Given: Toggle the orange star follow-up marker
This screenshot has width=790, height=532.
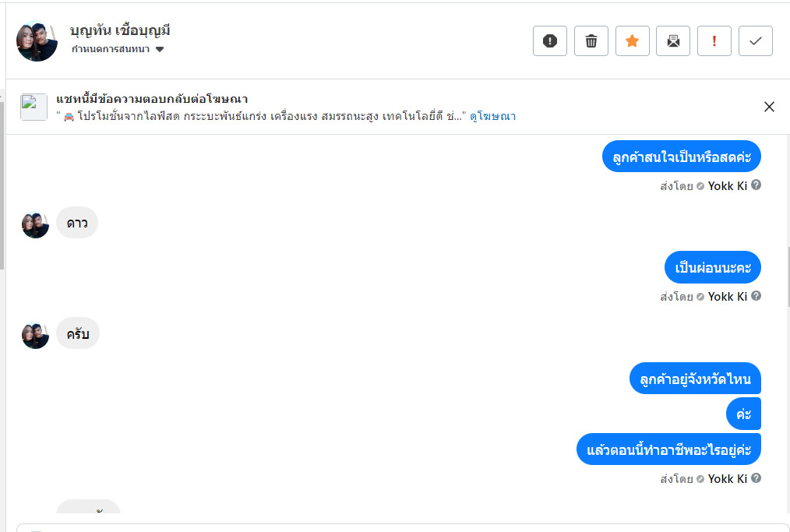Looking at the screenshot, I should [632, 41].
